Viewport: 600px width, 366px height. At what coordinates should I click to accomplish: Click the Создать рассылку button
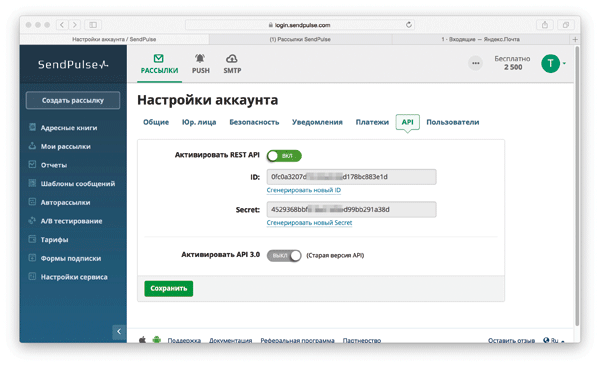point(73,100)
